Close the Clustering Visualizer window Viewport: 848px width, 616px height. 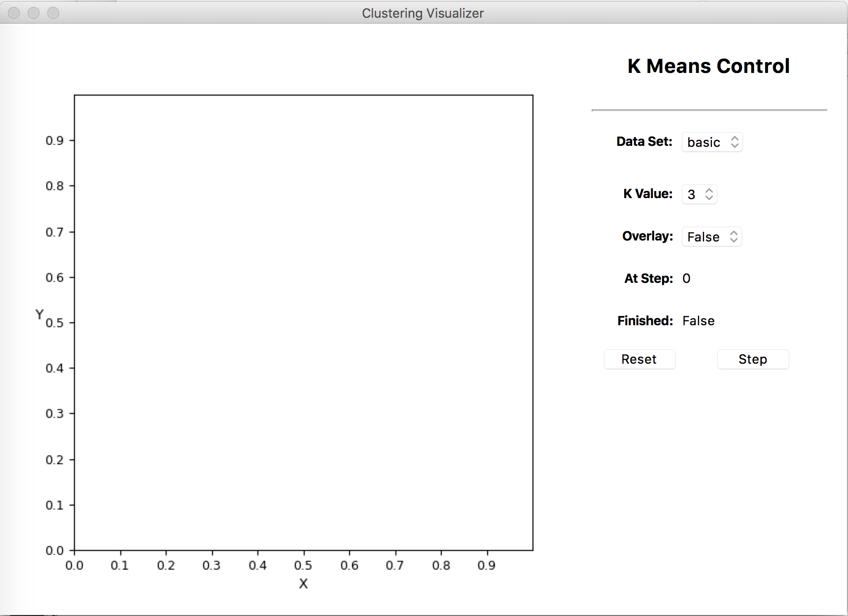[x=14, y=13]
